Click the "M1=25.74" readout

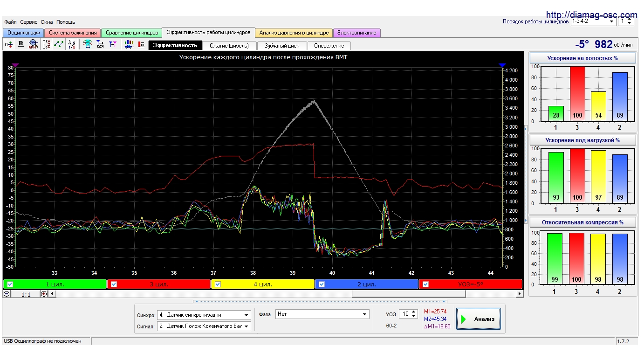click(435, 311)
